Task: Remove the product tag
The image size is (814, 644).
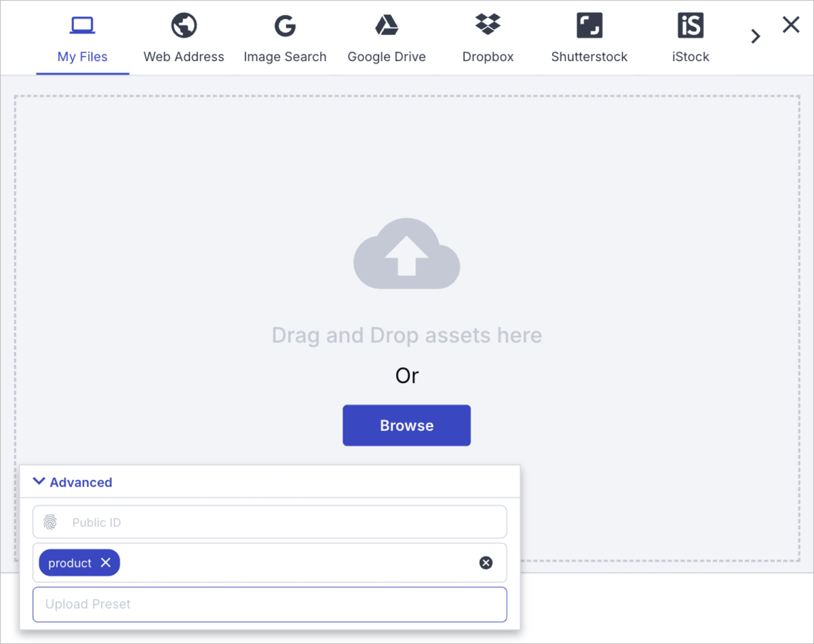Action: 105,563
